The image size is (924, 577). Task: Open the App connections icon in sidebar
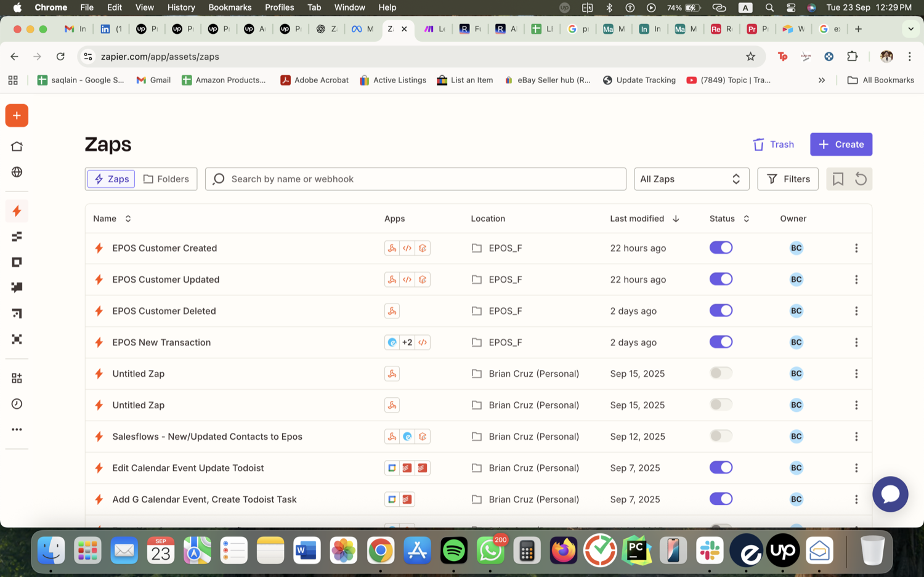[17, 378]
